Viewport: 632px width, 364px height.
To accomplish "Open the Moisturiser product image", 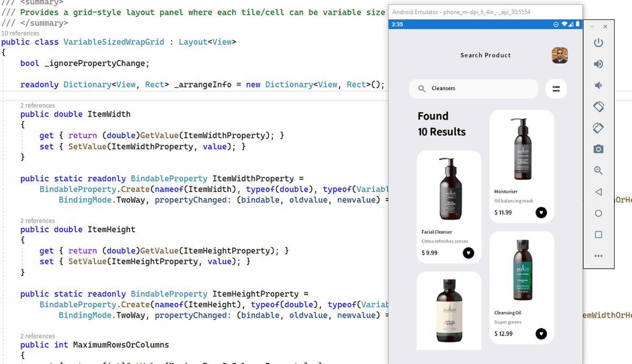I will [x=521, y=149].
